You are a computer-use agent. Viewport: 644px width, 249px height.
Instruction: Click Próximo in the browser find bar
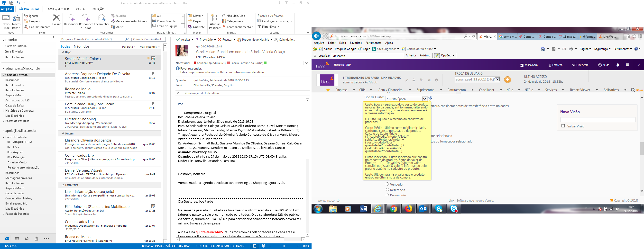coord(425,55)
